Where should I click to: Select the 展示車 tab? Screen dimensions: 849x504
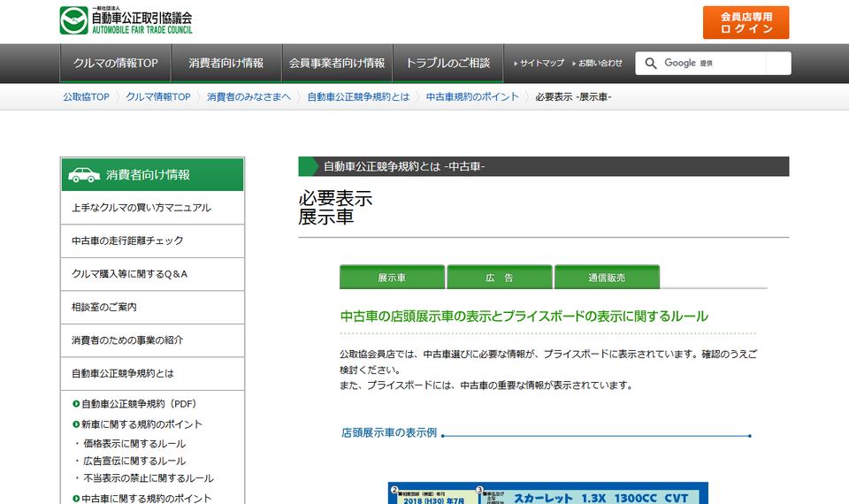(x=392, y=277)
